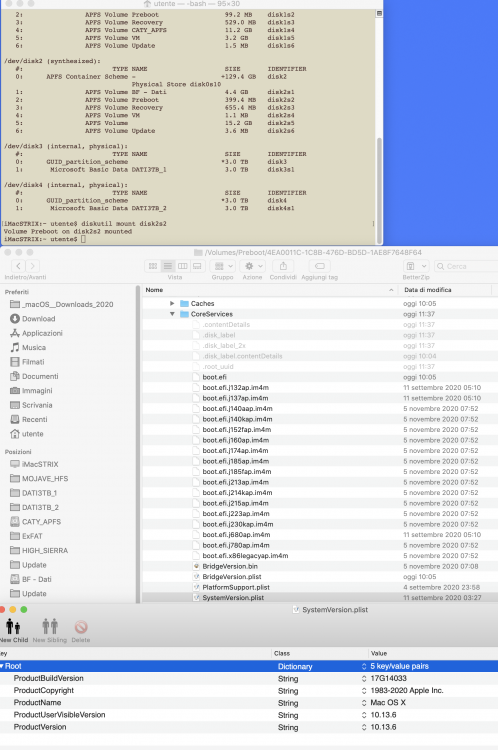Click the Finder forward arrow button
The width and height of the screenshot is (498, 750).
click(x=33, y=266)
